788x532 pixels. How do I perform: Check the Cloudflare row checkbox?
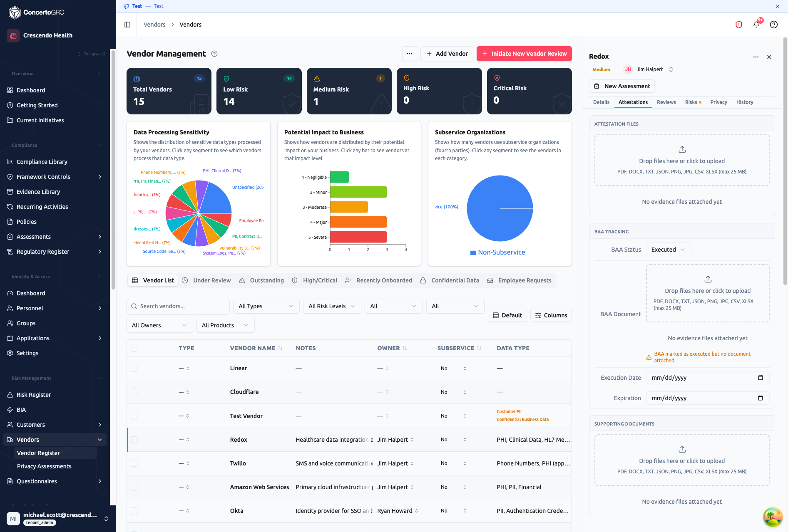click(x=134, y=392)
